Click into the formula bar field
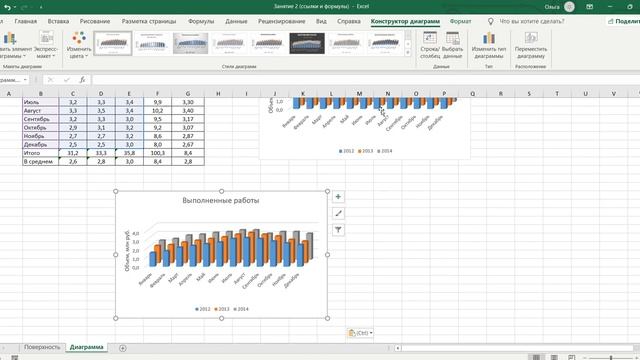Image resolution: width=640 pixels, height=360 pixels. tap(365, 80)
